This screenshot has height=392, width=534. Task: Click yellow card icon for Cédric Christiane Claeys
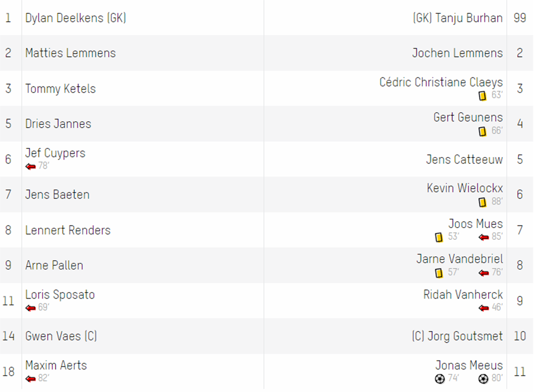pos(482,96)
